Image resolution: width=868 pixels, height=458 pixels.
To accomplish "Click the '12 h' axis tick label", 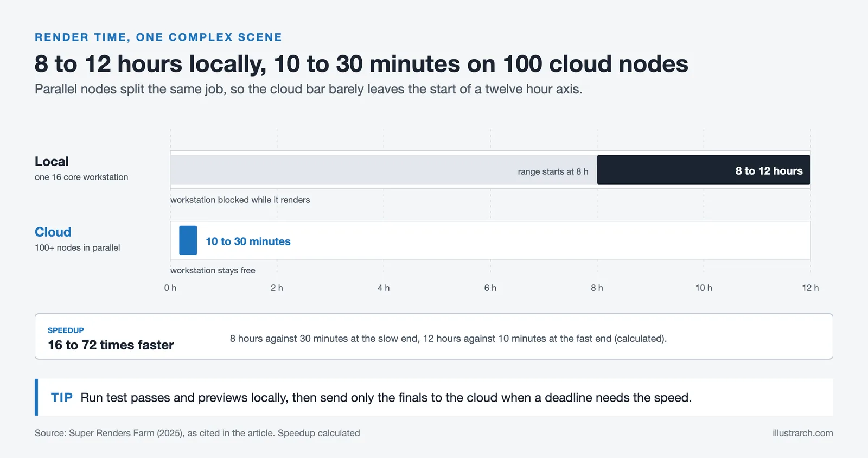I will [810, 288].
